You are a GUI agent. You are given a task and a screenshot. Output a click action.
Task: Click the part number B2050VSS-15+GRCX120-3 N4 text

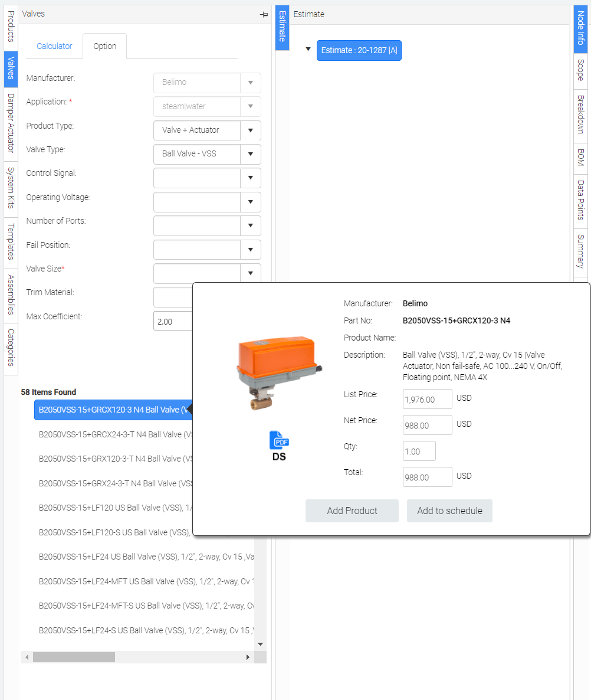tap(457, 320)
